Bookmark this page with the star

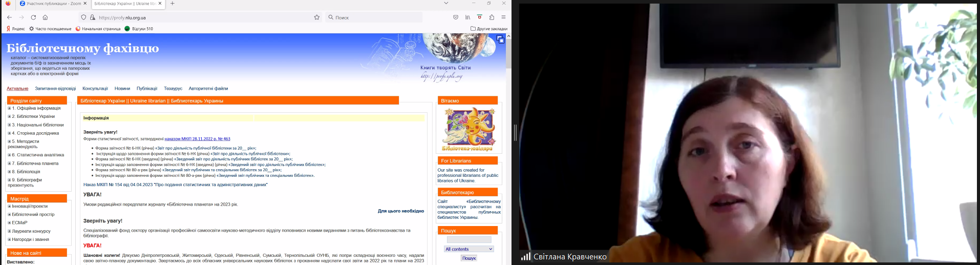(x=317, y=17)
